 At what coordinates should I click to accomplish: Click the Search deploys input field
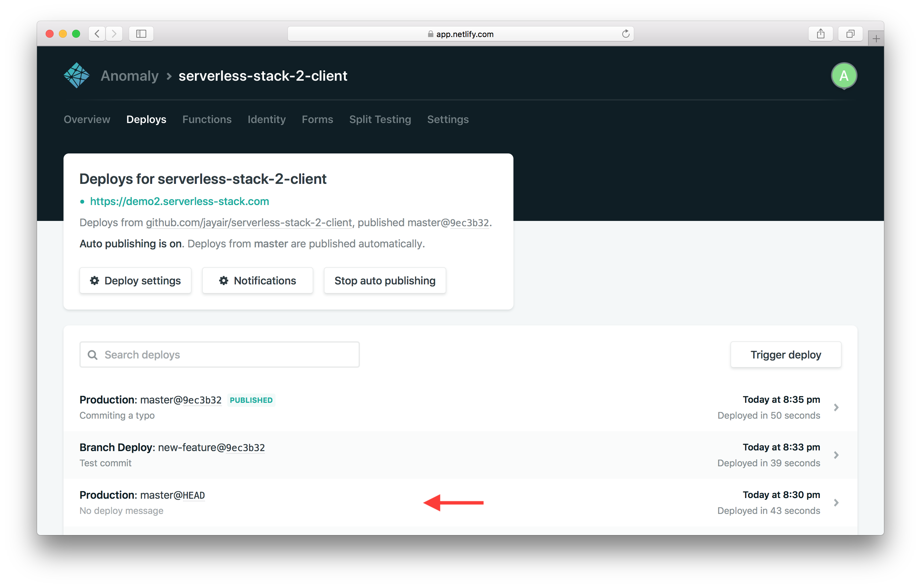[x=220, y=355]
